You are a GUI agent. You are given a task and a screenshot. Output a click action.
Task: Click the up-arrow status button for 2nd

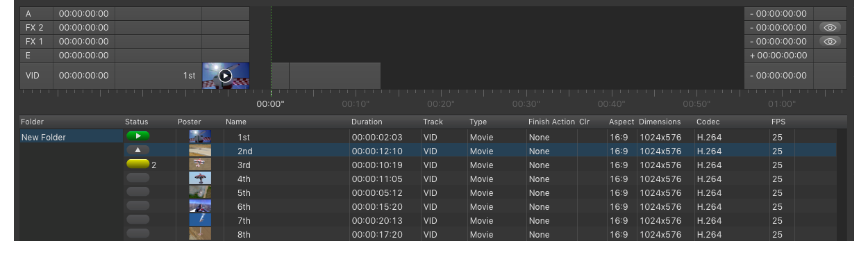[138, 150]
